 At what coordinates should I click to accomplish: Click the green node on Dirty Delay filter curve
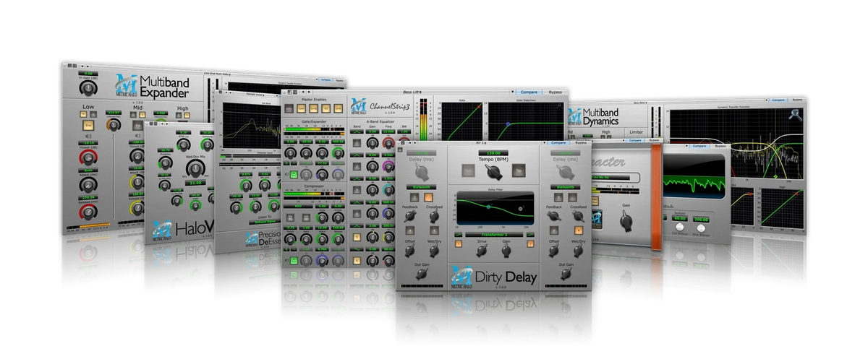(488, 207)
